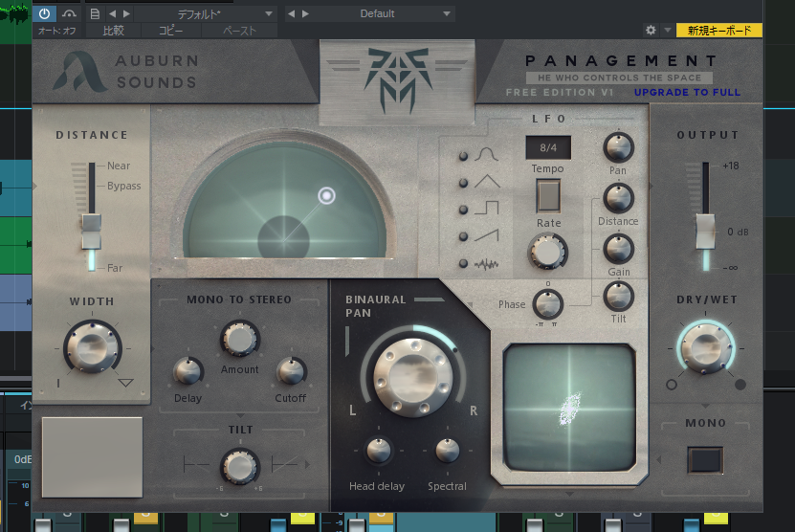Click the Width knob
The image size is (795, 532).
click(x=92, y=347)
